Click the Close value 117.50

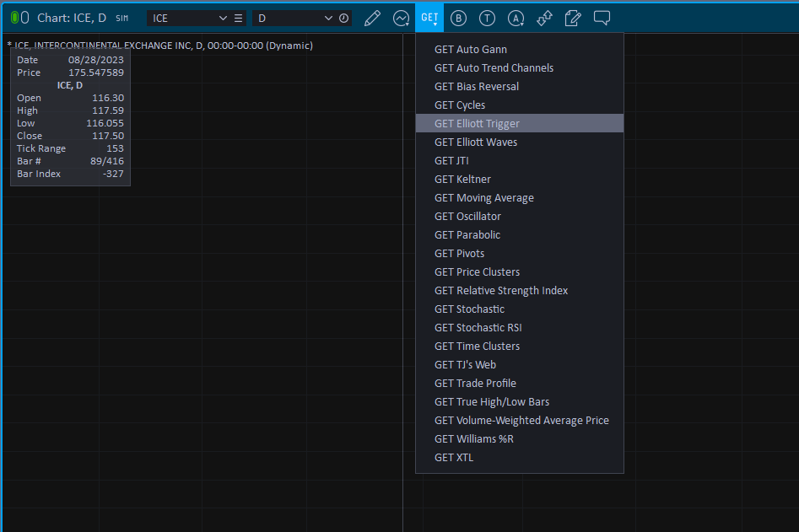[x=107, y=136]
